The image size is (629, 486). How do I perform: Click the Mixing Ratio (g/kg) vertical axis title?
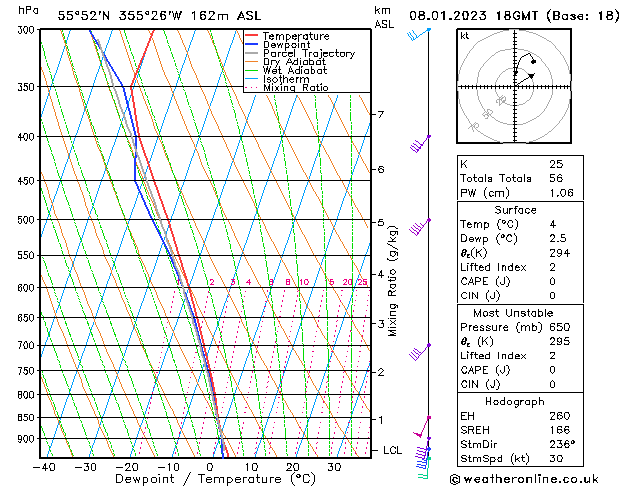[x=393, y=281]
